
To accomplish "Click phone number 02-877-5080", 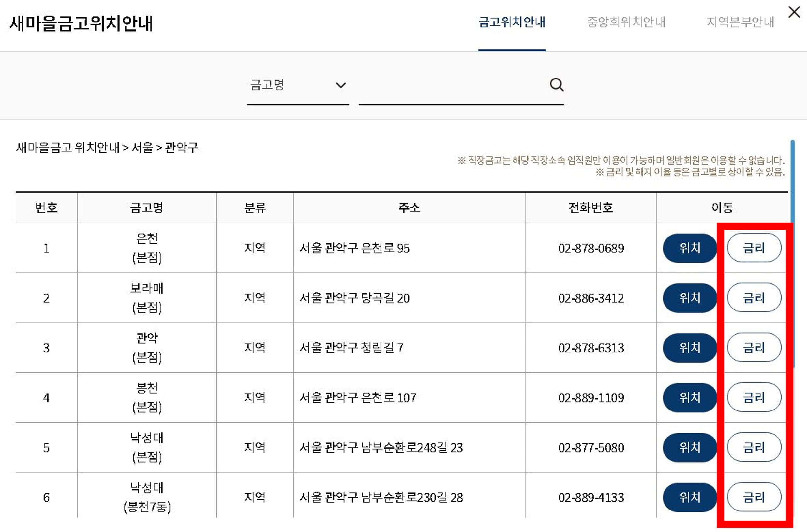I will point(591,448).
